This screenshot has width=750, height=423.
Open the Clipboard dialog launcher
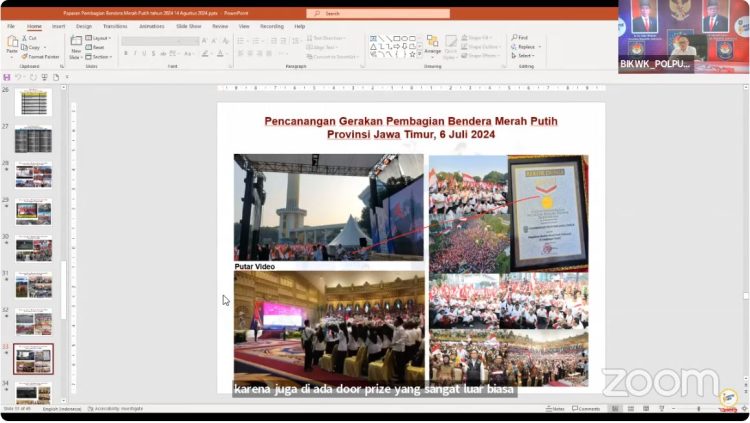pos(62,67)
